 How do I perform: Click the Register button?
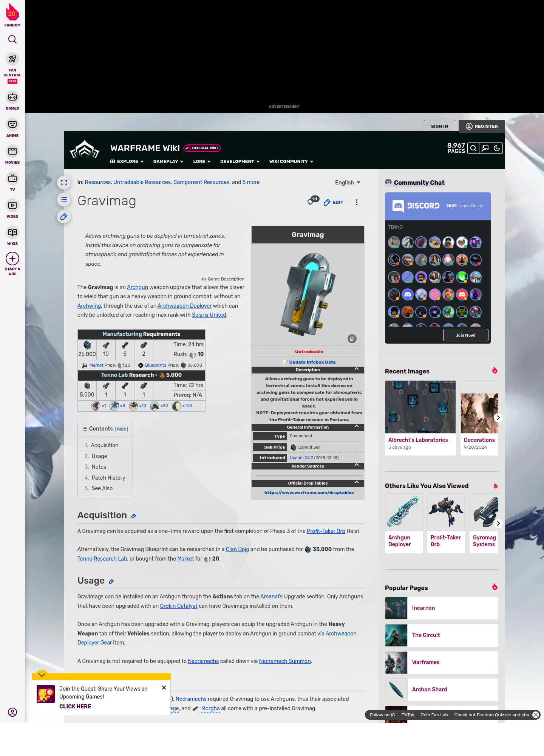[482, 126]
